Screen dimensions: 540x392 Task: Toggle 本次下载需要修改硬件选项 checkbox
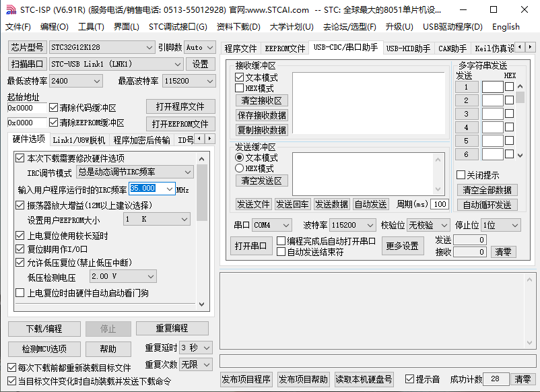pyautogui.click(x=20, y=158)
